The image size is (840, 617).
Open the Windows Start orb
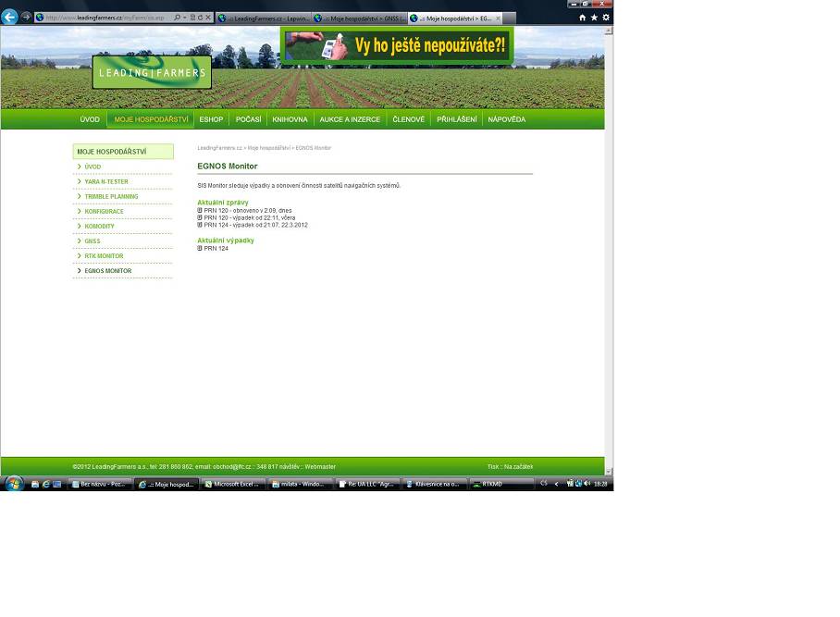pyautogui.click(x=13, y=484)
